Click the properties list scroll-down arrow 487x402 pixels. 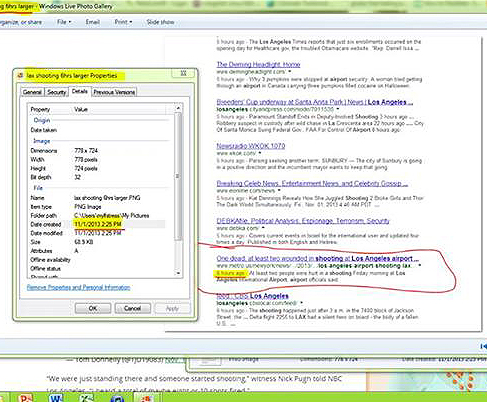178,273
